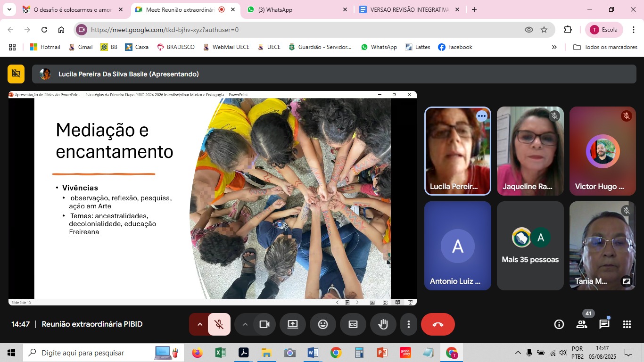Viewport: 644px width, 362px height.
Task: Open meeting details info icon
Action: click(x=559, y=324)
